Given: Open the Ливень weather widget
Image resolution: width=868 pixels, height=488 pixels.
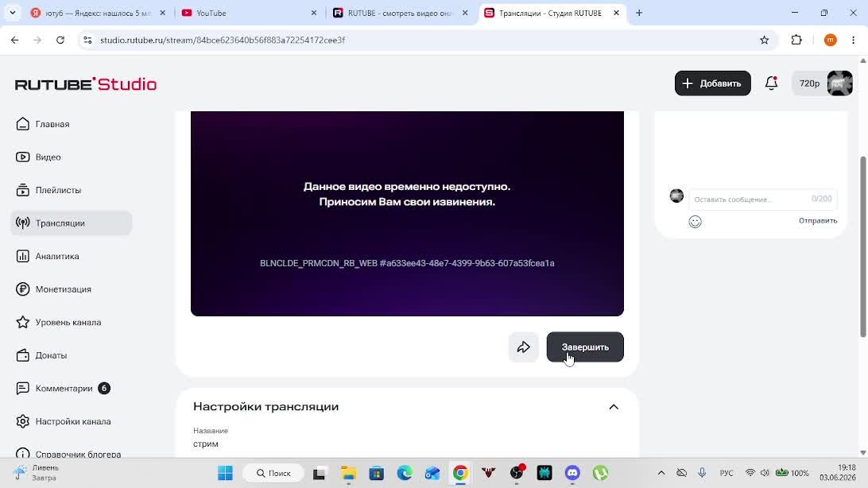Looking at the screenshot, I should [37, 473].
